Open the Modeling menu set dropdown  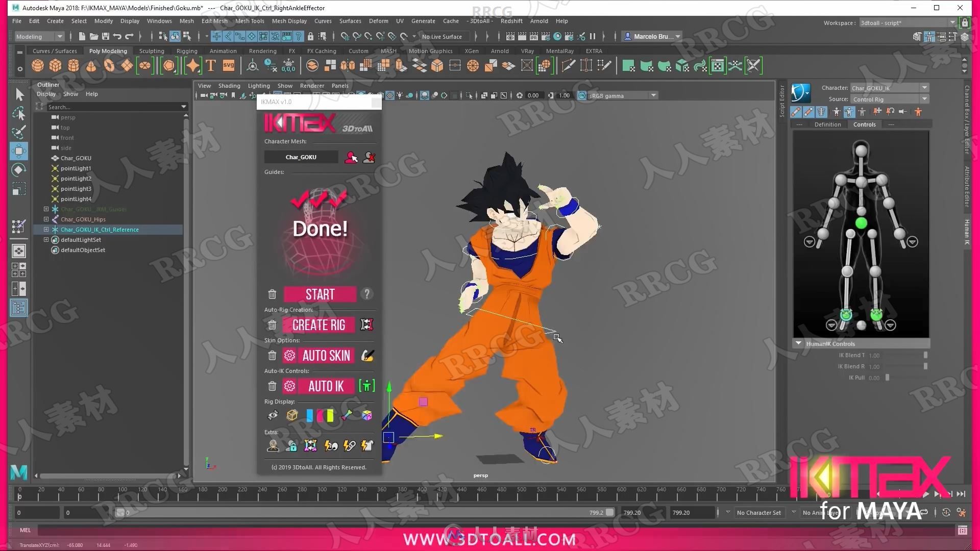pyautogui.click(x=39, y=36)
